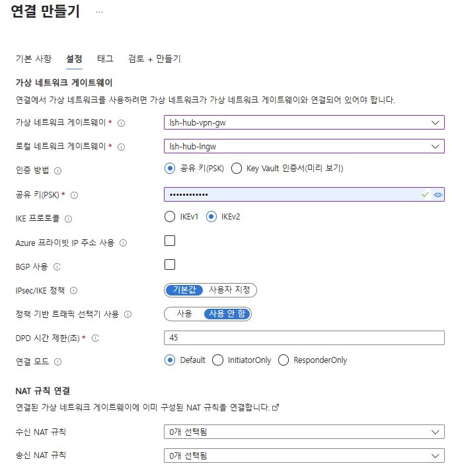This screenshot has width=452, height=476.
Task: Enable the Azure 프라이빗 IP 주소 사용 checkbox
Action: pyautogui.click(x=170, y=241)
